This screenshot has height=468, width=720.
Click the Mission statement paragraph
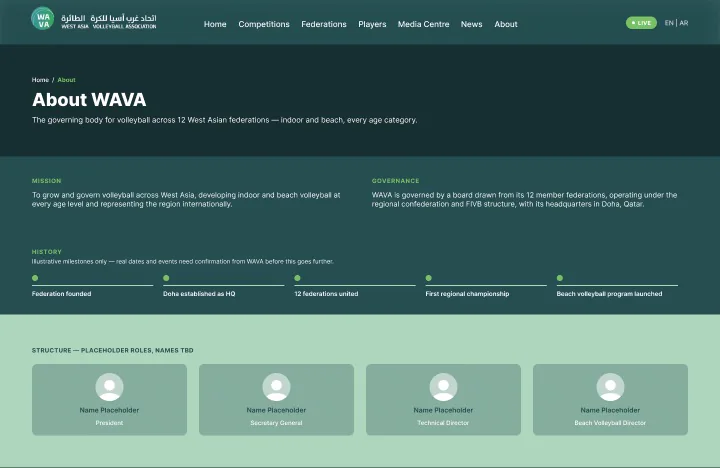pos(186,200)
